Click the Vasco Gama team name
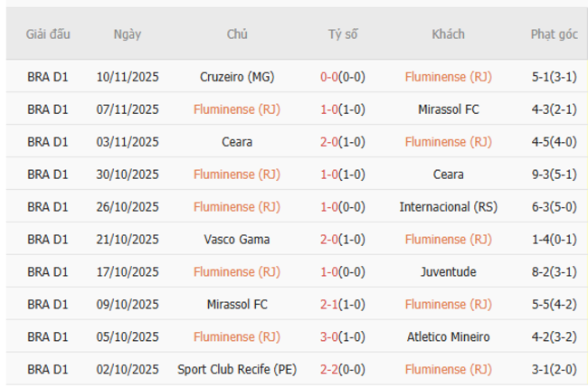Image resolution: width=588 pixels, height=388 pixels. click(x=237, y=240)
